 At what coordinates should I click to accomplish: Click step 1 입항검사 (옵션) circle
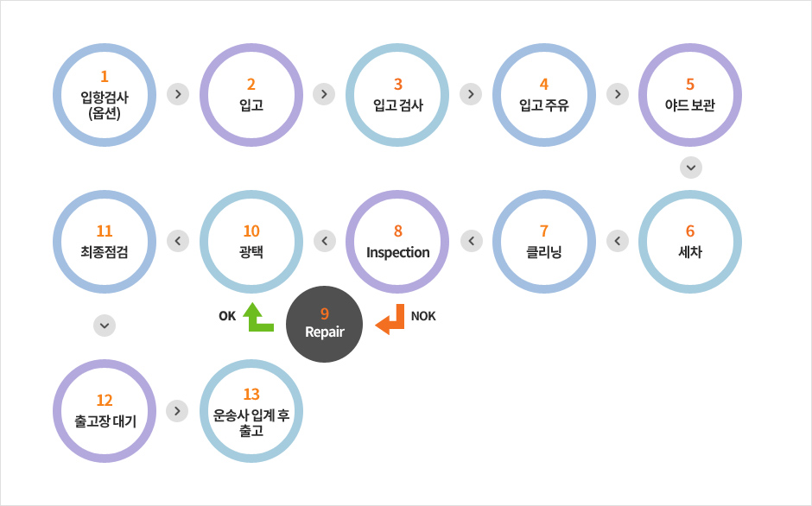105,94
